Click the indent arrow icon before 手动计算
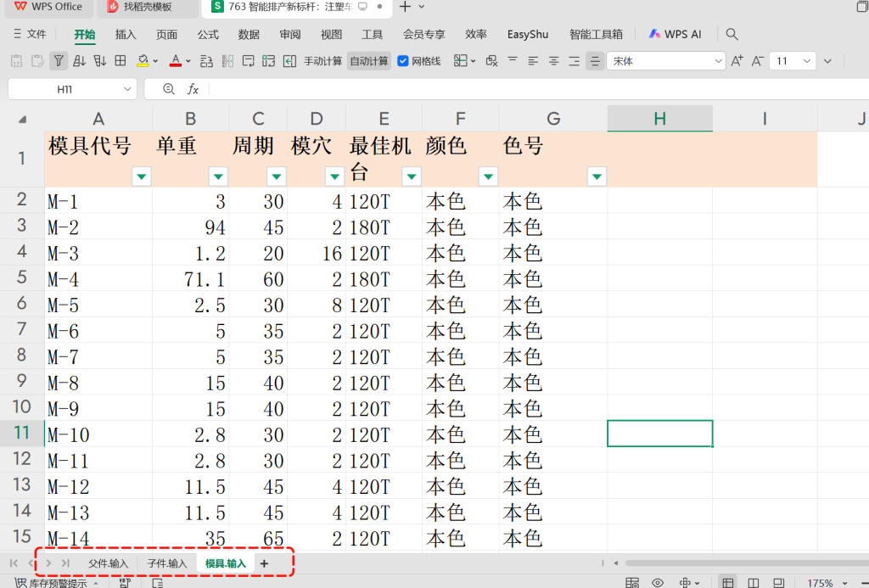 (x=289, y=61)
